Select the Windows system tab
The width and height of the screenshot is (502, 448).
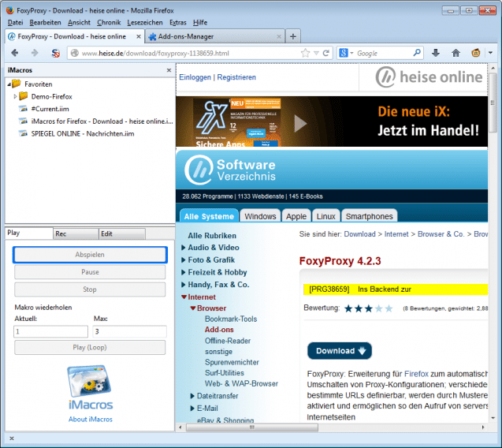click(260, 216)
